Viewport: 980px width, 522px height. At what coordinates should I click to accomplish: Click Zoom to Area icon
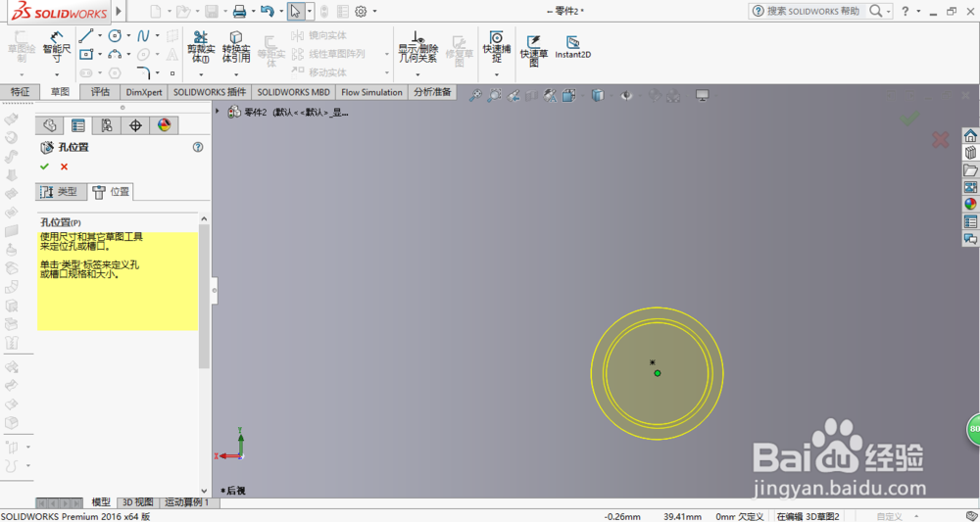[494, 96]
